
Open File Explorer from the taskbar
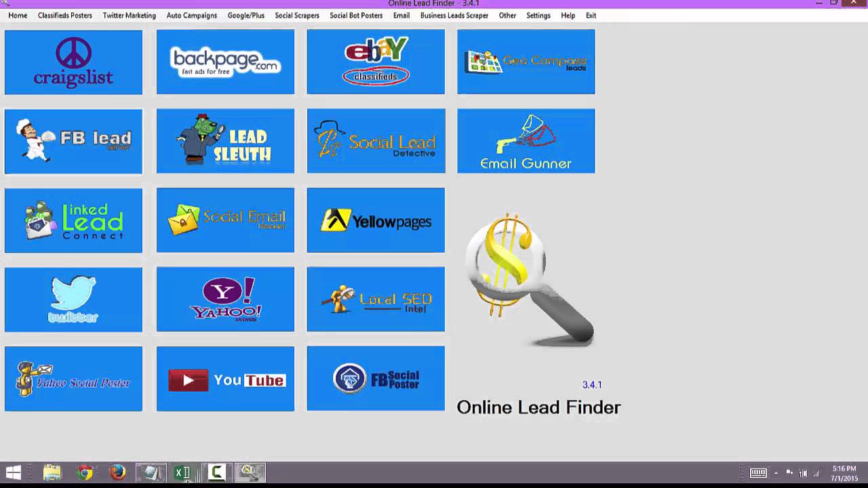[52, 472]
